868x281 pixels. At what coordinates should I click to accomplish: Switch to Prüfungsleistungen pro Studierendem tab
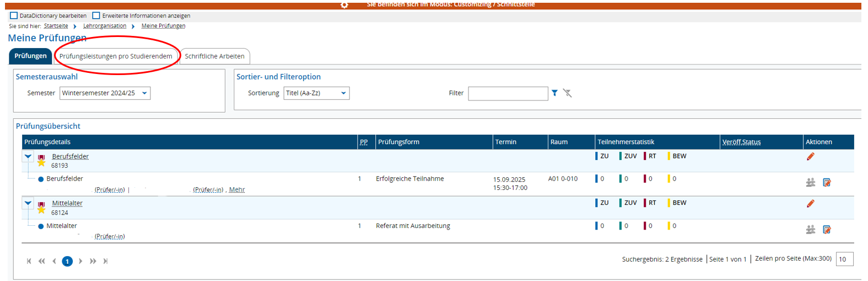(116, 56)
